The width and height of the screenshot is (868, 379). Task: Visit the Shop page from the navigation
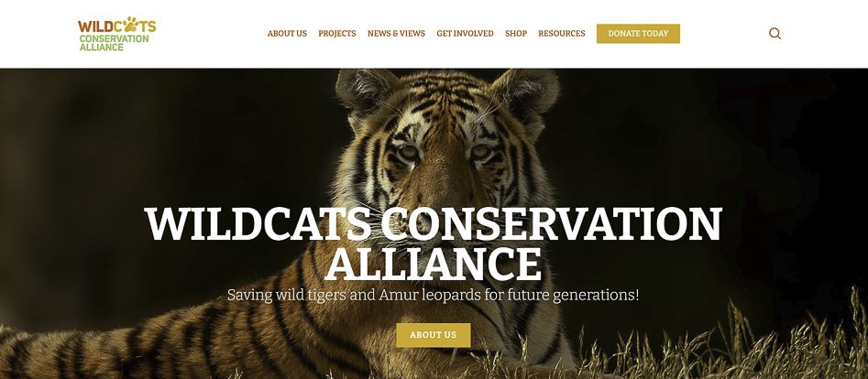click(516, 33)
